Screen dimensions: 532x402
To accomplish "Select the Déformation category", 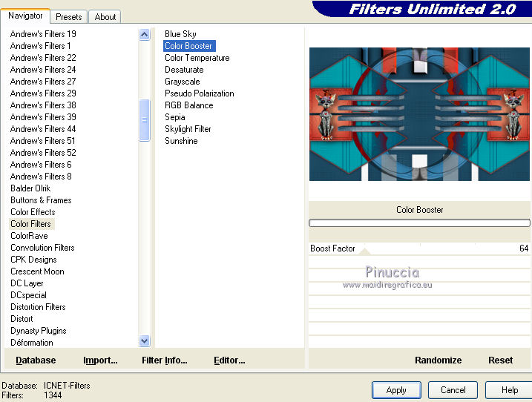I will [x=32, y=343].
